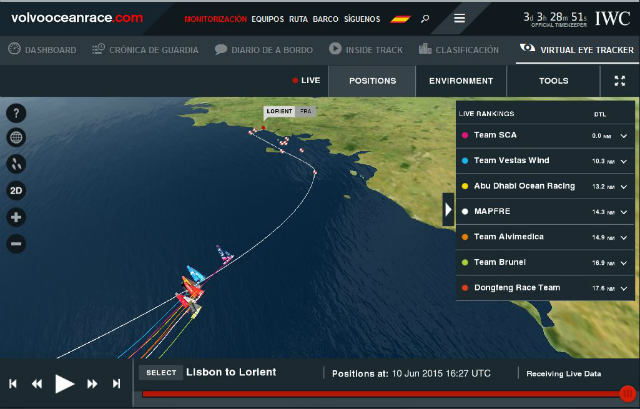Image resolution: width=640 pixels, height=409 pixels.
Task: Click the Crónica de Guardia icon
Action: [98, 49]
